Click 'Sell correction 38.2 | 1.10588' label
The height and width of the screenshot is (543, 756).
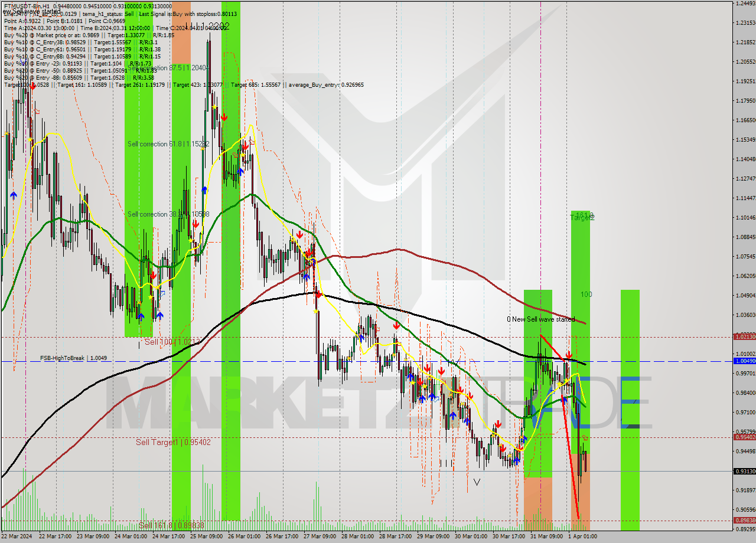tap(168, 214)
